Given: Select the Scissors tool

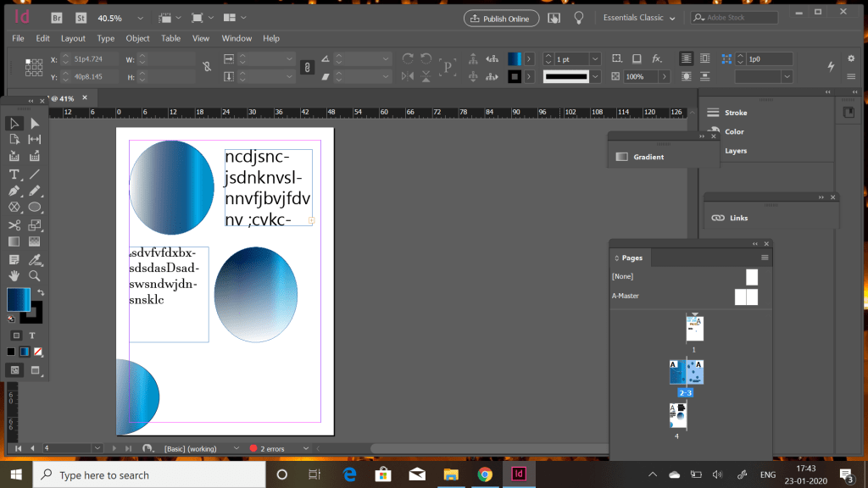Looking at the screenshot, I should [14, 225].
